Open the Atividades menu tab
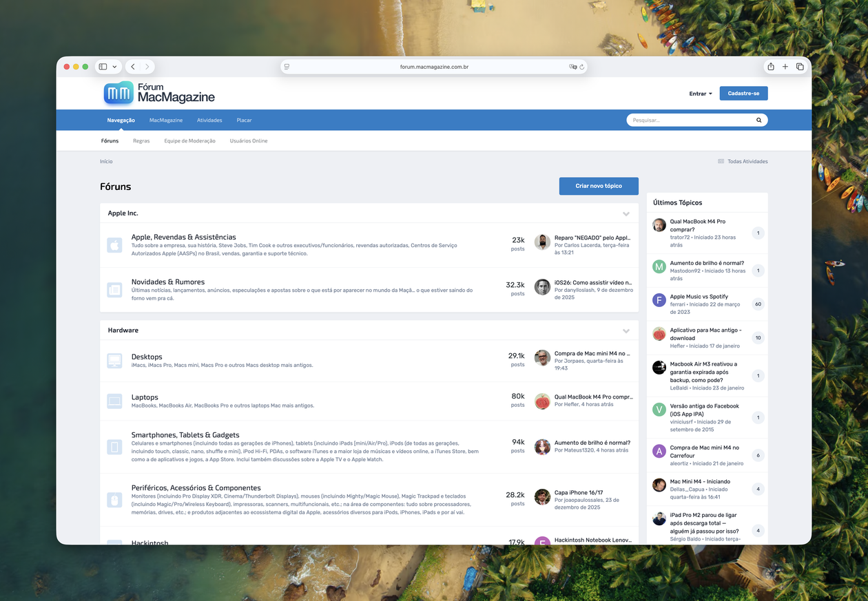Viewport: 868px width, 601px height. [x=209, y=120]
